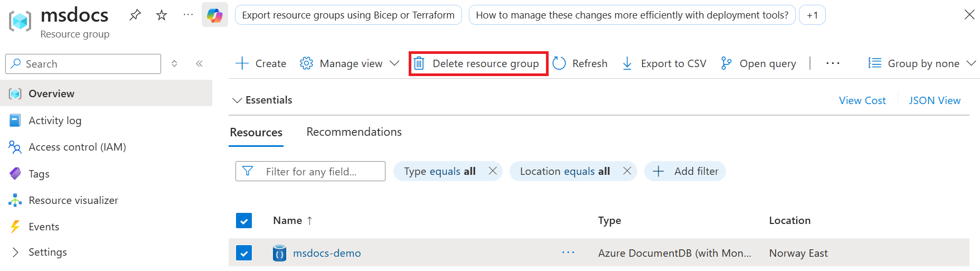980x271 pixels.
Task: Toggle the select-all resources checkbox
Action: coord(244,220)
